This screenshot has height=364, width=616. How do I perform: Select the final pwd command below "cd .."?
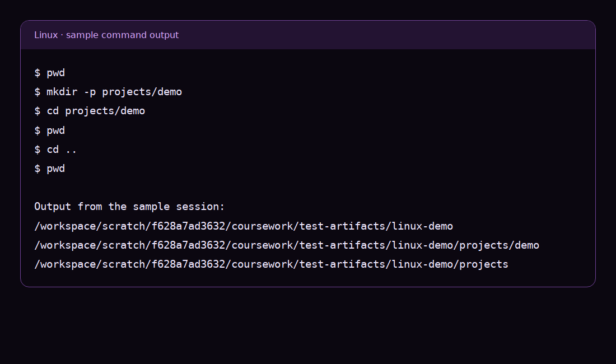[49, 169]
